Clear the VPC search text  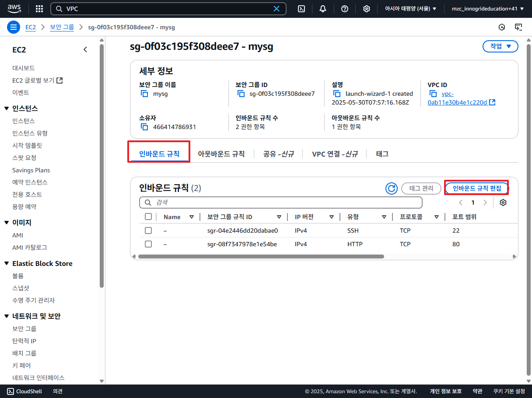point(276,9)
